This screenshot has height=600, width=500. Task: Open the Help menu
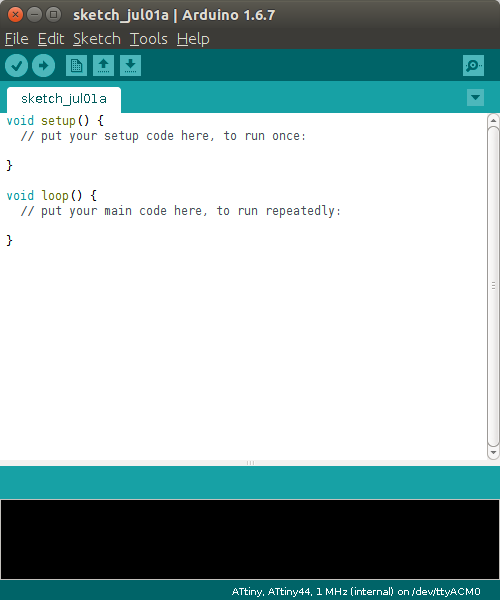[193, 39]
